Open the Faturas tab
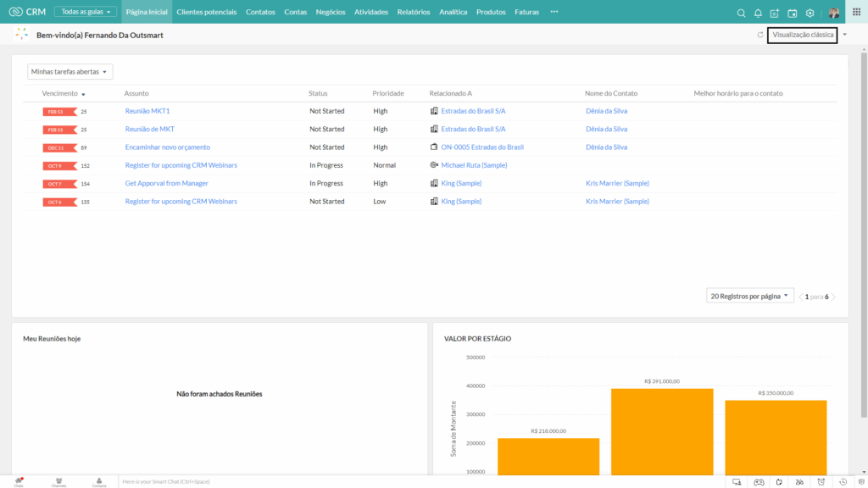The image size is (868, 488). point(526,12)
